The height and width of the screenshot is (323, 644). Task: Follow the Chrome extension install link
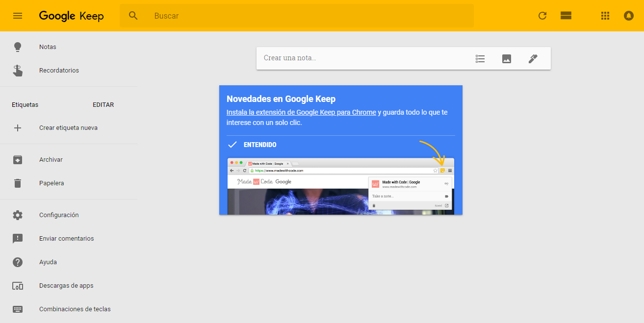click(x=301, y=112)
